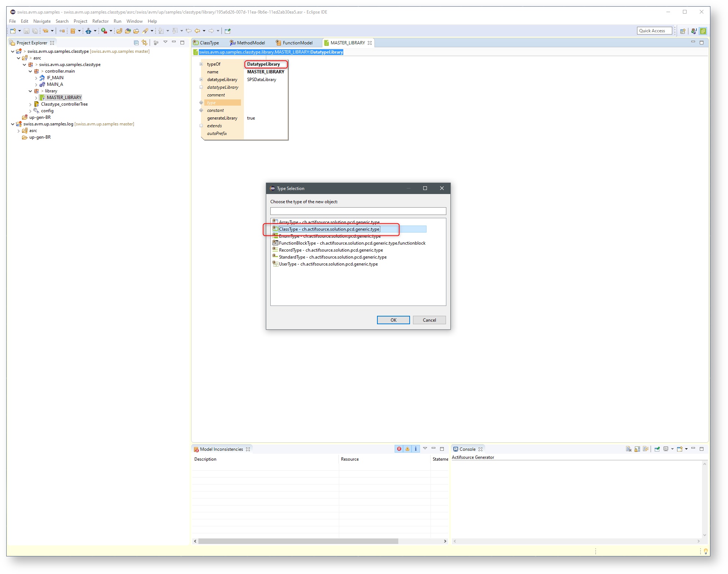Click the tip light bulb in status bar
The width and height of the screenshot is (728, 574).
(x=705, y=551)
